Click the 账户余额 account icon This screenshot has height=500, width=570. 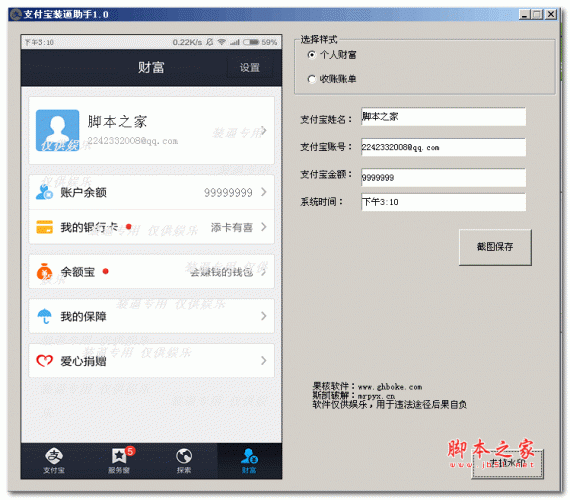[x=44, y=192]
